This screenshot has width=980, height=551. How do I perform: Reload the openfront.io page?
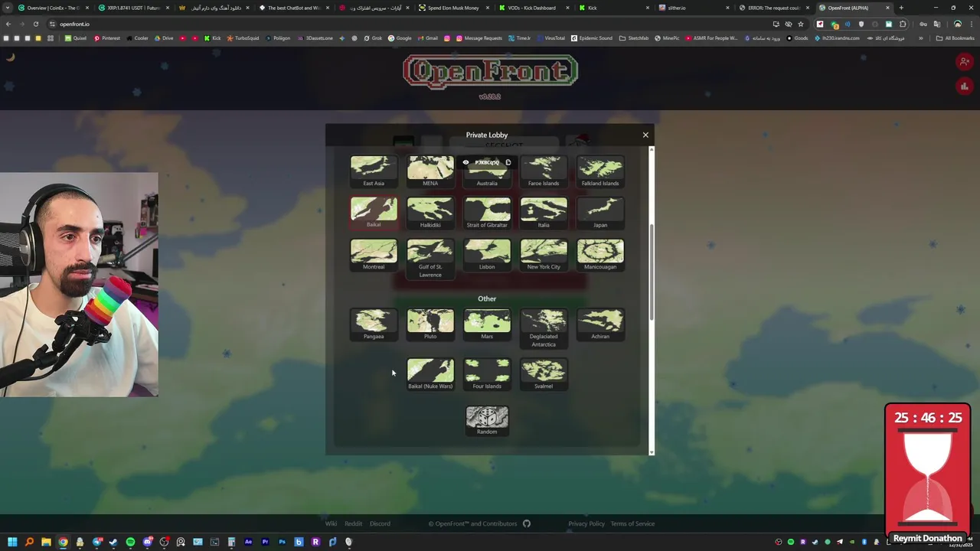point(35,24)
